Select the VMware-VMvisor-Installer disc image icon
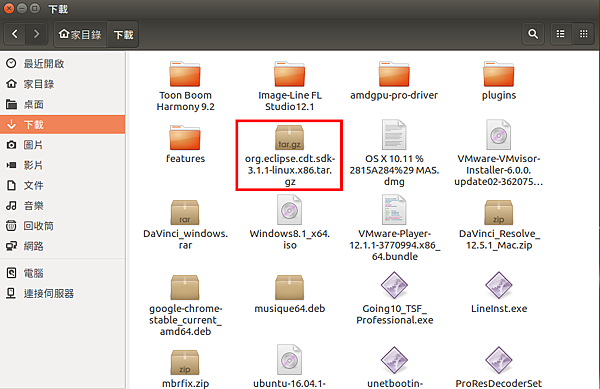Viewport: 600px width, 389px height. click(499, 135)
